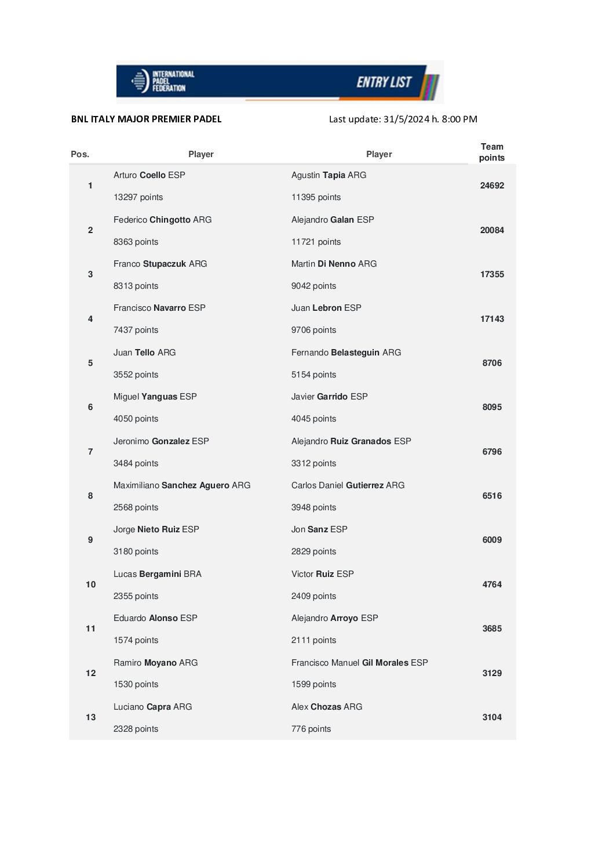The height and width of the screenshot is (868, 613).
Task: Click the Pos. column header
Action: (80, 154)
